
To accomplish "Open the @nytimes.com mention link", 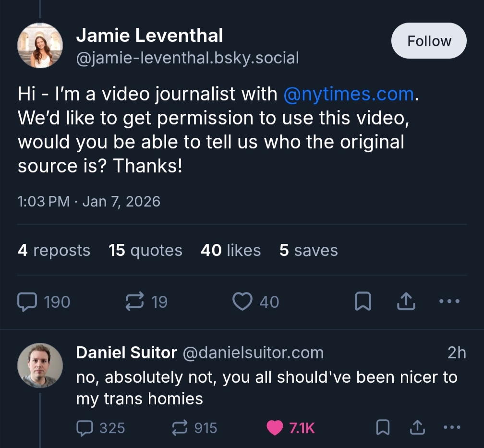I will pos(349,94).
